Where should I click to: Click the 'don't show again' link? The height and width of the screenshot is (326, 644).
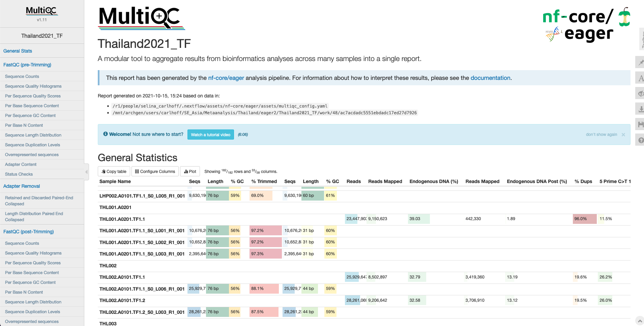601,135
